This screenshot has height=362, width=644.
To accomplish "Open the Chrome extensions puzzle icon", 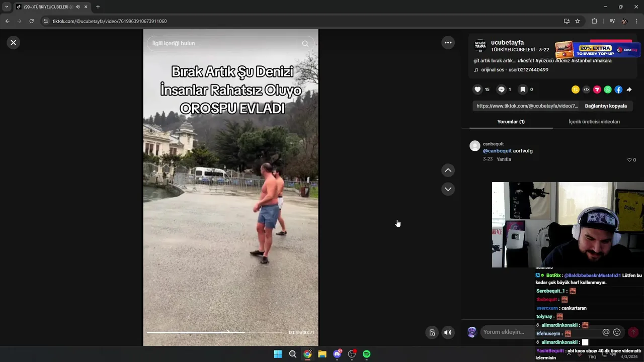I will click(x=594, y=21).
